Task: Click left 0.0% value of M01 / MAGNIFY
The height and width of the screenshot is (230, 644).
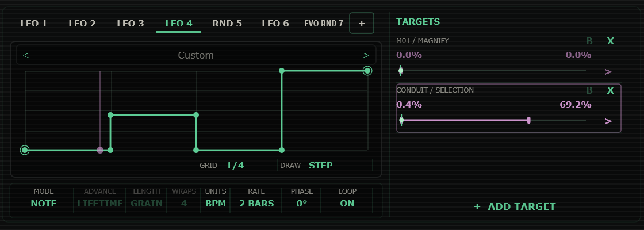Action: (x=409, y=55)
